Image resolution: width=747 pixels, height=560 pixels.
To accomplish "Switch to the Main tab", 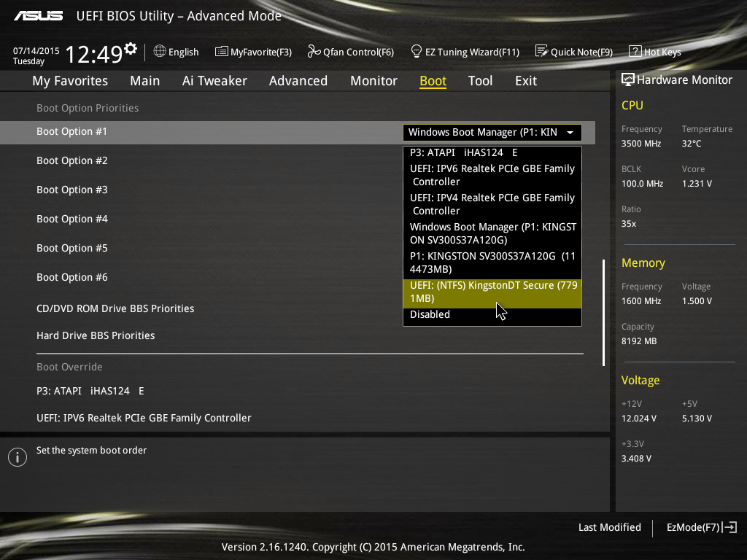I will coord(145,81).
